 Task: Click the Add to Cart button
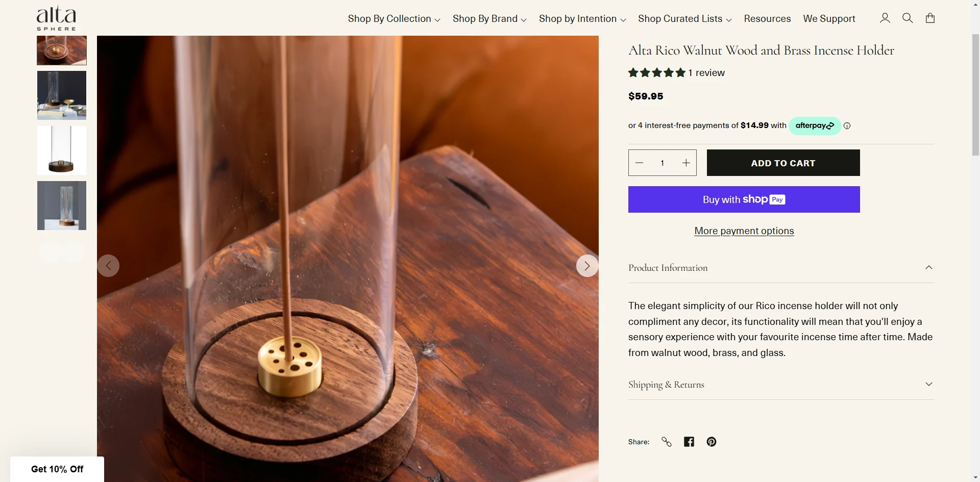pyautogui.click(x=782, y=163)
